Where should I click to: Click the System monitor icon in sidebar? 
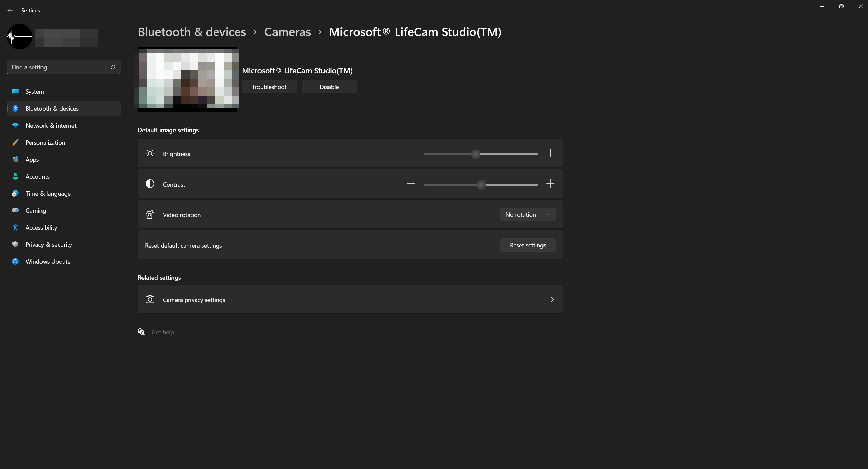15,91
